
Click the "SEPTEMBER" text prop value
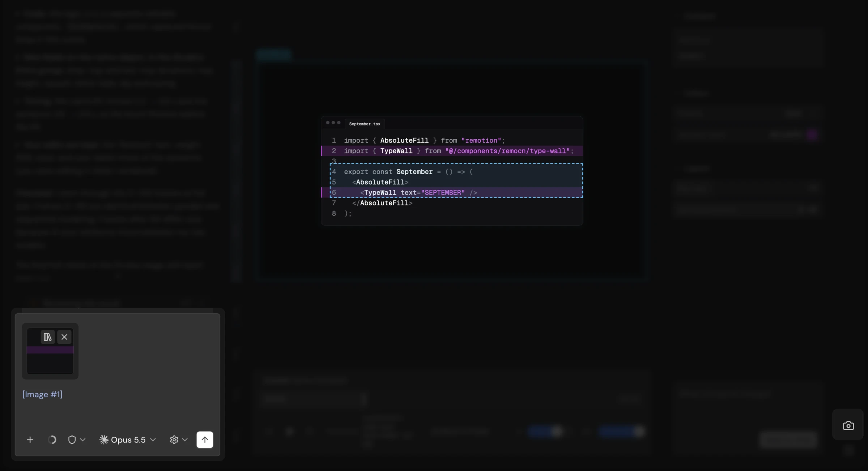pos(443,193)
